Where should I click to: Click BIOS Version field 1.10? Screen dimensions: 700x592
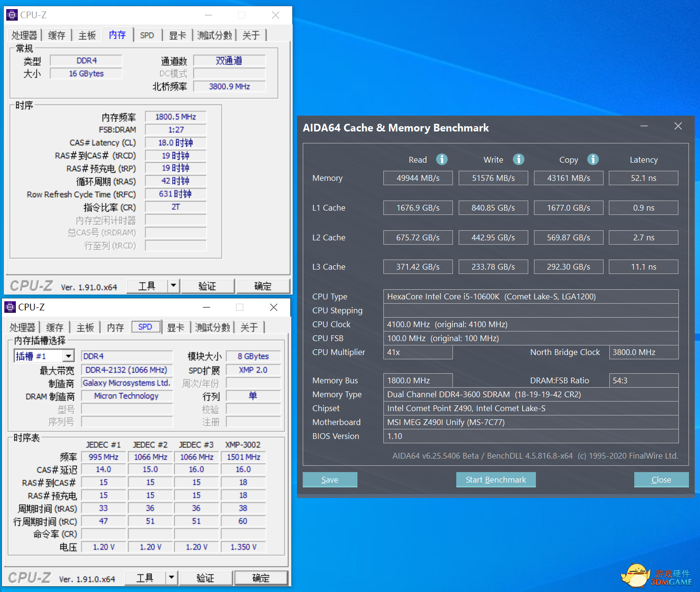pyautogui.click(x=531, y=436)
